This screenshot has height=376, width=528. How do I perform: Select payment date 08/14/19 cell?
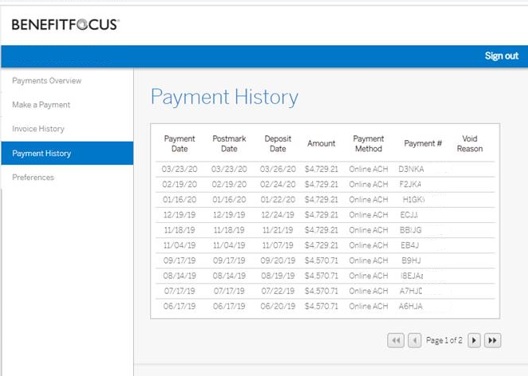(x=179, y=276)
